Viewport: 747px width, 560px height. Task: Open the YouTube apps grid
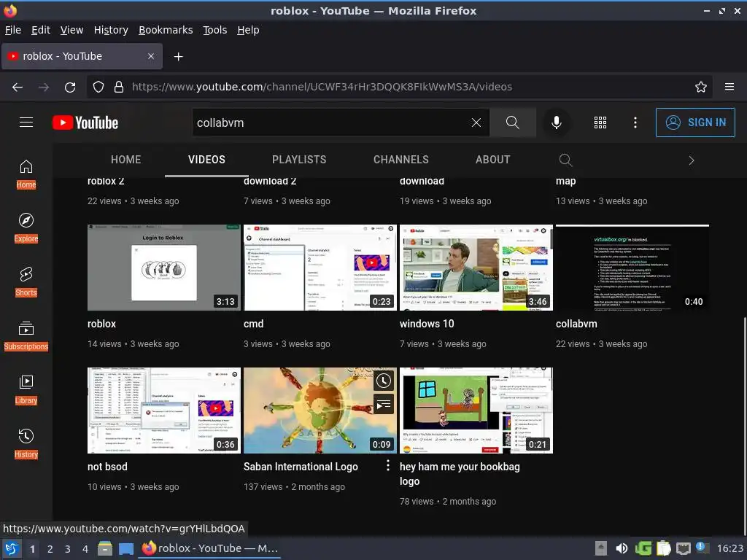(x=600, y=122)
